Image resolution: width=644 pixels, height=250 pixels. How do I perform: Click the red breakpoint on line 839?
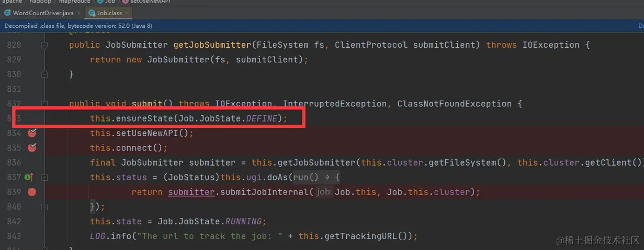pos(32,192)
